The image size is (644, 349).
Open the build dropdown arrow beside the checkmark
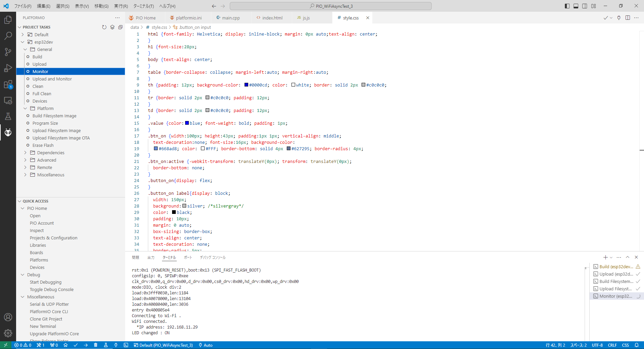[x=611, y=18]
